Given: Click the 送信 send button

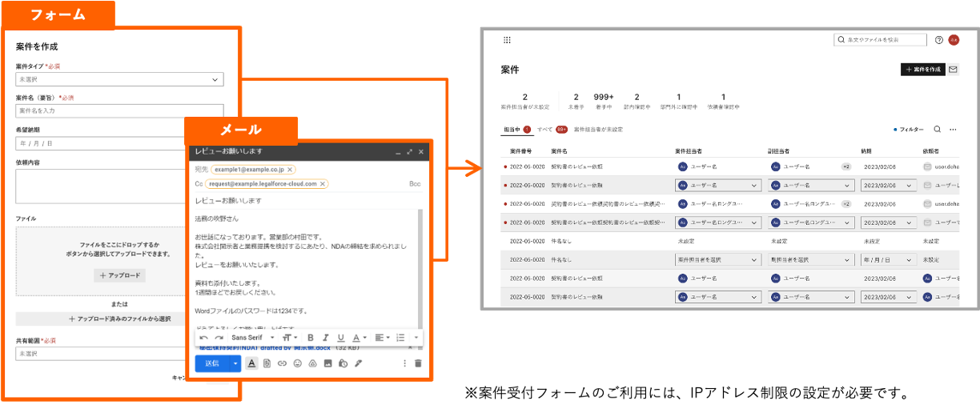Looking at the screenshot, I should pyautogui.click(x=213, y=363).
